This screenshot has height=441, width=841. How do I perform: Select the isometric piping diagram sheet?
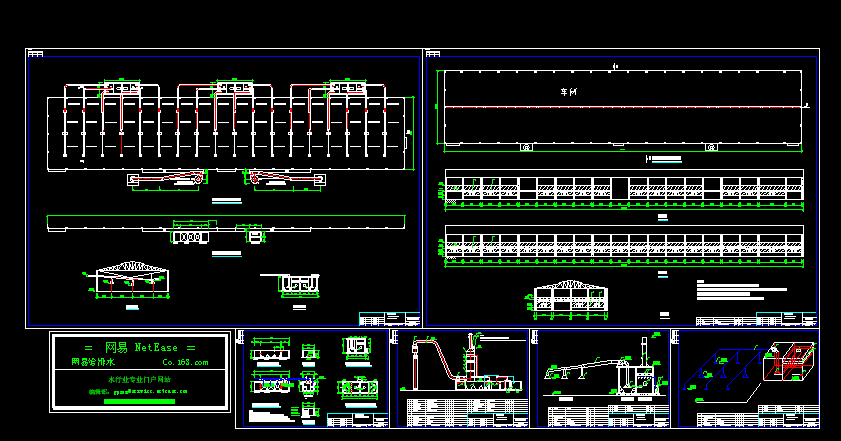pyautogui.click(x=746, y=379)
